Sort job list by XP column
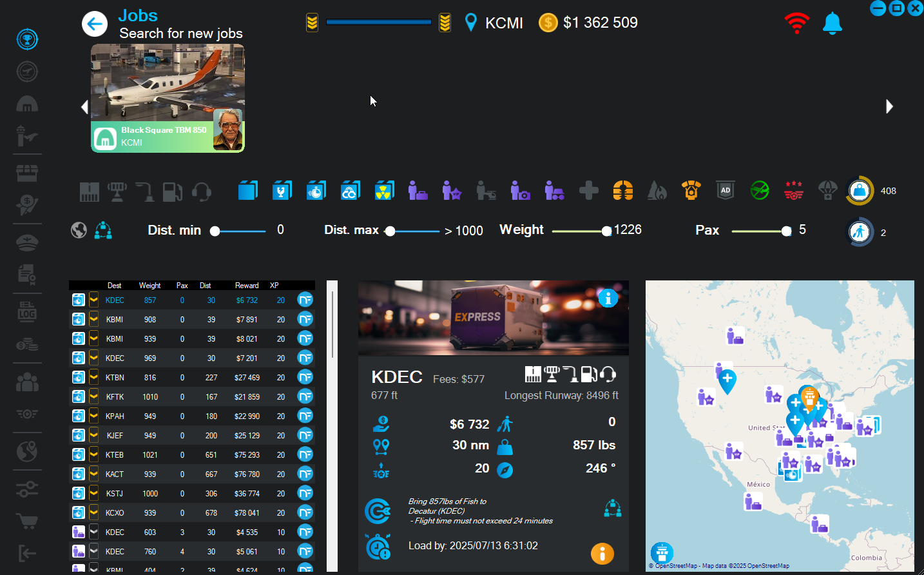The height and width of the screenshot is (575, 924). 274,286
